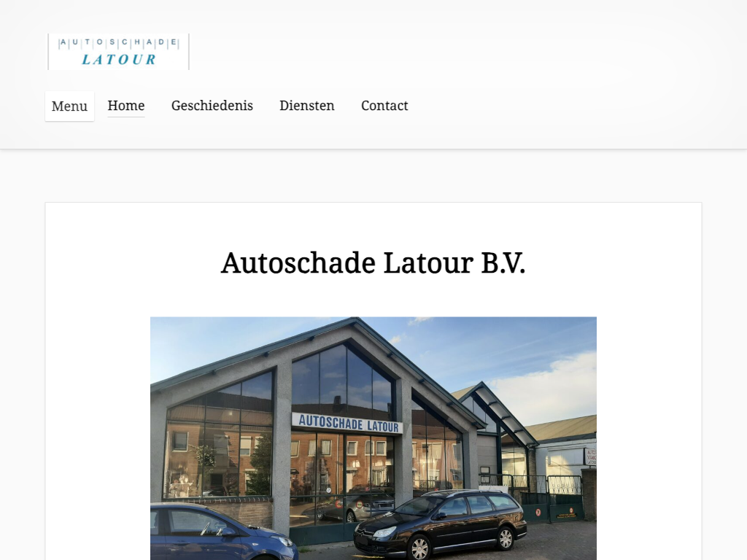Click the spaced AUTOSCHADE letters in the logo
Viewport: 747px width, 560px height.
pyautogui.click(x=118, y=42)
